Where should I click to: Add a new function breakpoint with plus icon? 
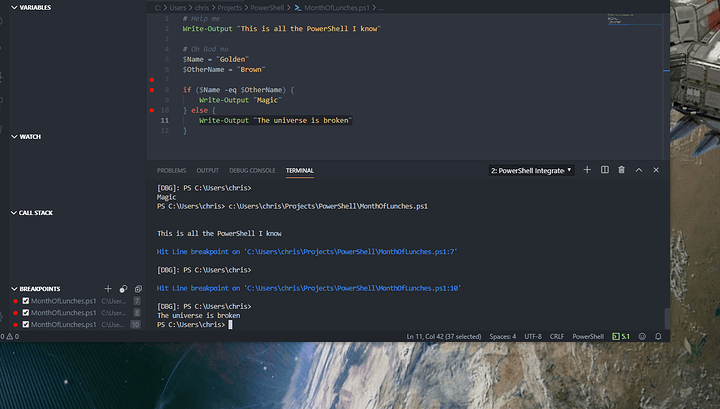pyautogui.click(x=108, y=289)
